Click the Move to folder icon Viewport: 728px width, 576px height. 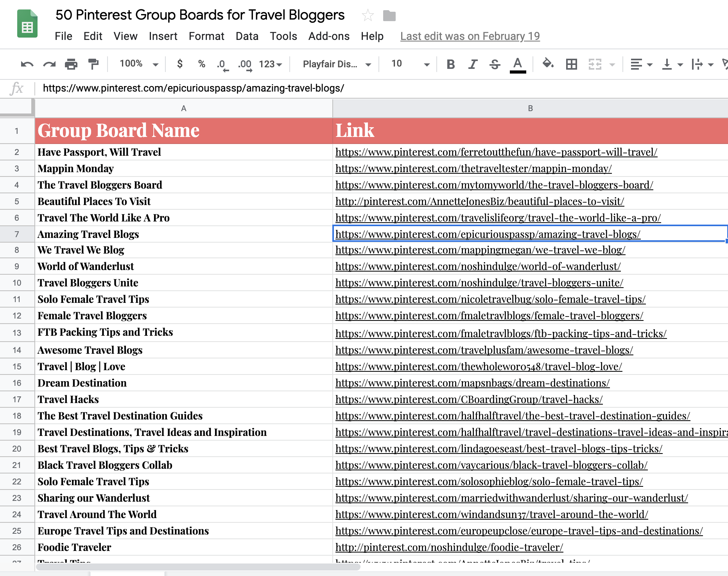pos(389,16)
